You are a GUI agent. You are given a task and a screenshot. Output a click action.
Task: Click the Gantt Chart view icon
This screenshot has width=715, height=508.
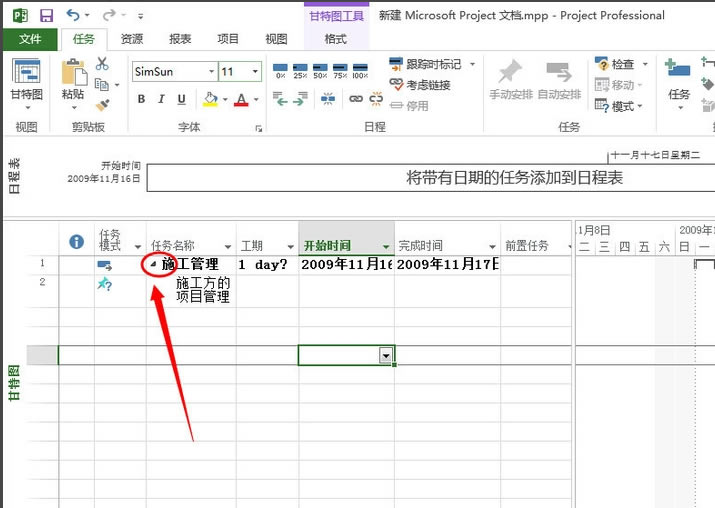click(x=26, y=74)
